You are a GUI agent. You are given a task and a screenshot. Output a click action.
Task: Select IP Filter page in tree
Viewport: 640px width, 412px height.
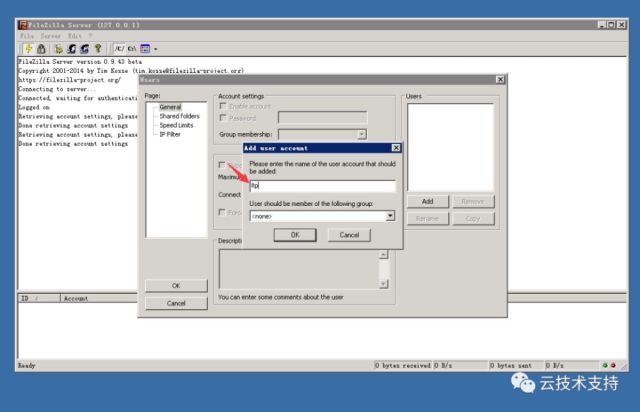point(170,134)
